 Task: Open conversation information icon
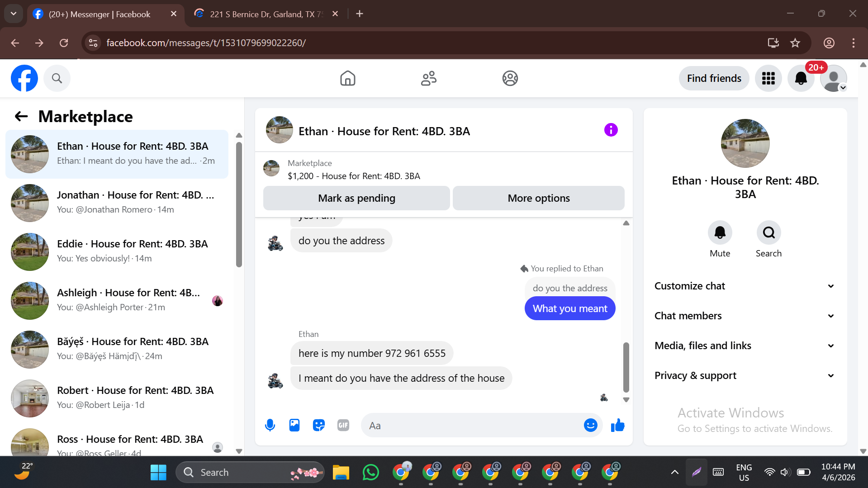[611, 130]
